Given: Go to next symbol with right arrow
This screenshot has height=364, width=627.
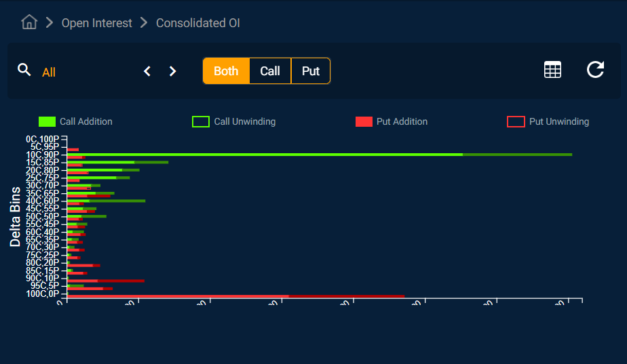Looking at the screenshot, I should pos(172,71).
